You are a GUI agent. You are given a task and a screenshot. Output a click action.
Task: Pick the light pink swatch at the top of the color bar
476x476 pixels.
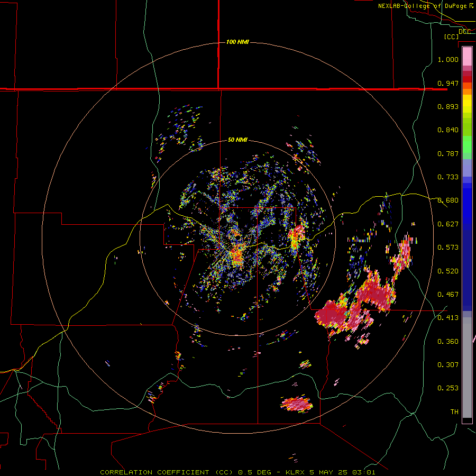pyautogui.click(x=467, y=56)
